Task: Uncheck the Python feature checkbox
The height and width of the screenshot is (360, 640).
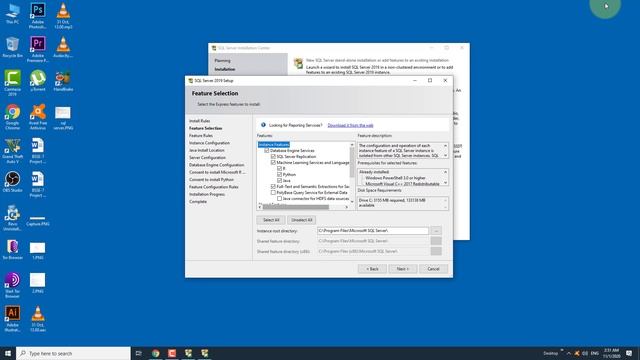Action: click(x=280, y=174)
